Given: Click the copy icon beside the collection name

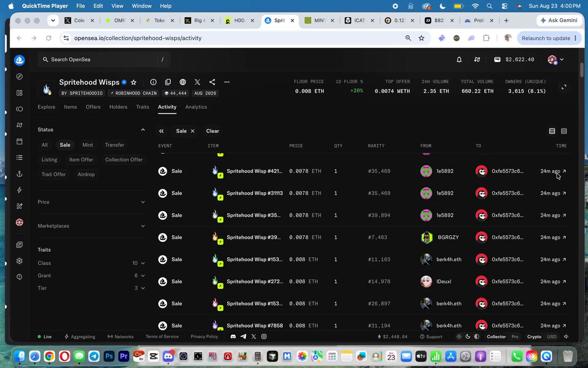Looking at the screenshot, I should click(x=168, y=82).
